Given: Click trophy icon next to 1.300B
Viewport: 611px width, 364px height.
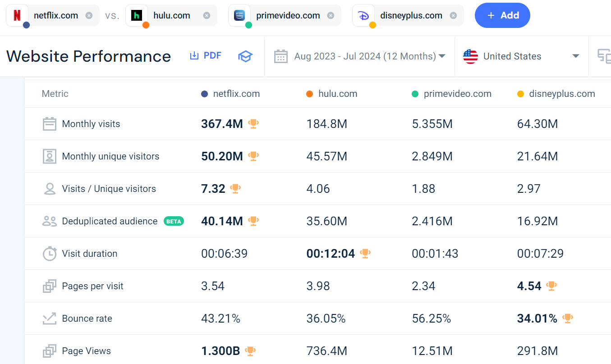Looking at the screenshot, I should click(250, 350).
